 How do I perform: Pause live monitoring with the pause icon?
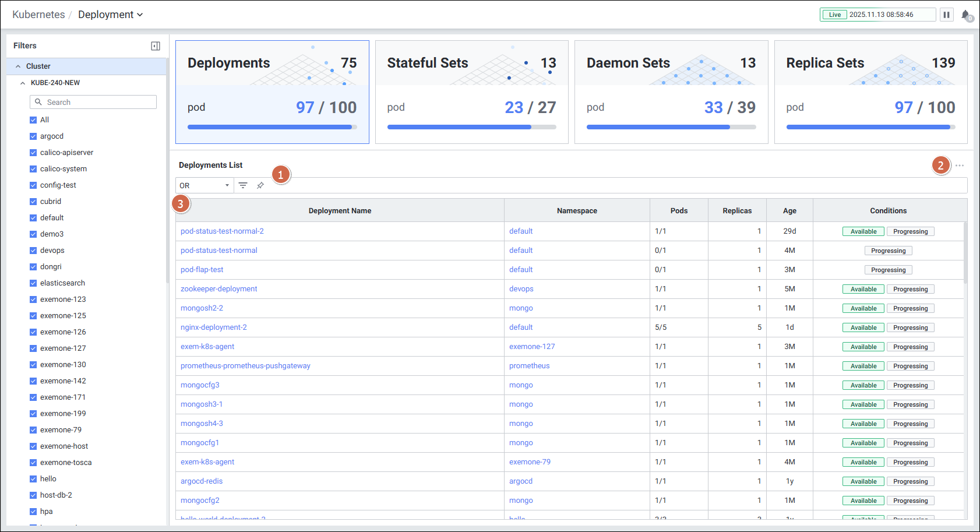pos(947,15)
